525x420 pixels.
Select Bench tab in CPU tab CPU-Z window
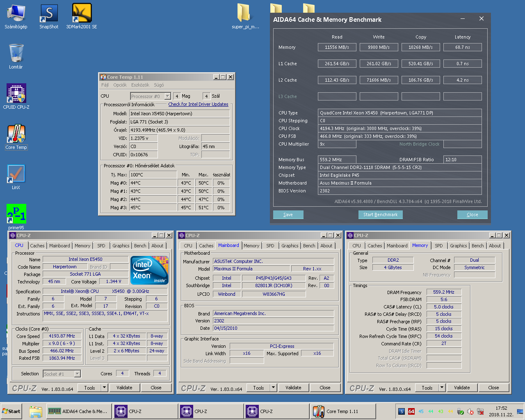[140, 246]
